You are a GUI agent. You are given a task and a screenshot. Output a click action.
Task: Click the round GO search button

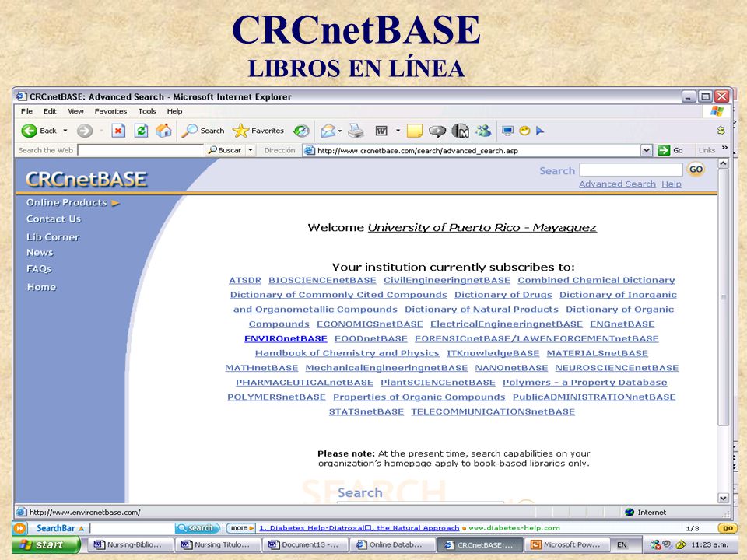[x=696, y=170]
